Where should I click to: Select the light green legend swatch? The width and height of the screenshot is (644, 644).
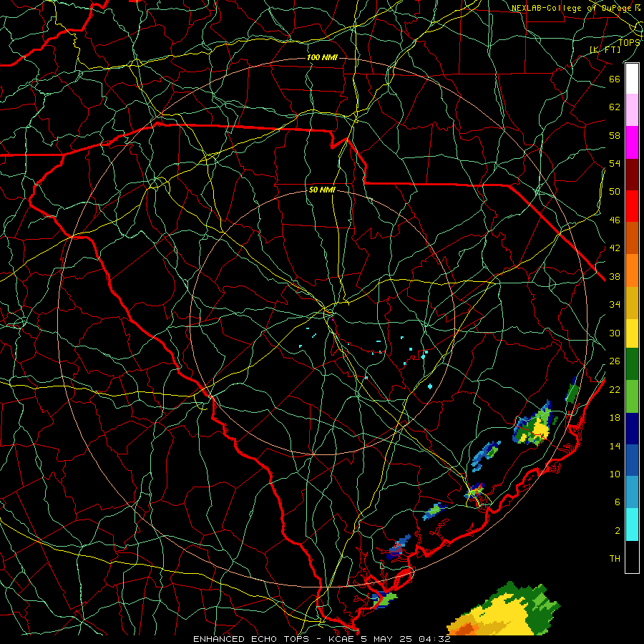pyautogui.click(x=632, y=396)
